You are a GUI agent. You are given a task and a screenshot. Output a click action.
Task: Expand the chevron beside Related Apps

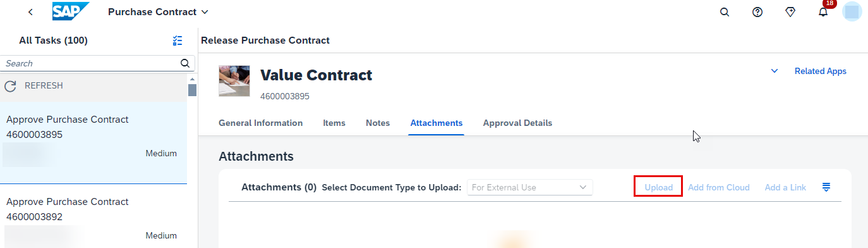tap(775, 71)
